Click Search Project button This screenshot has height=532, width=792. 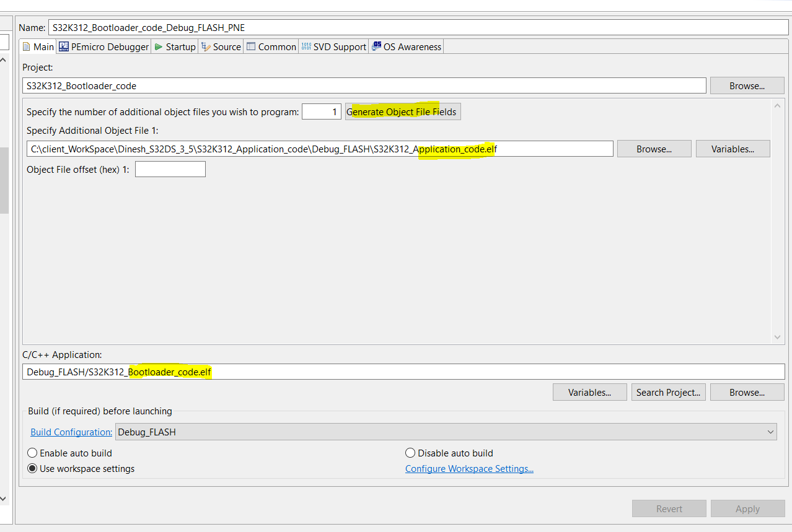668,391
